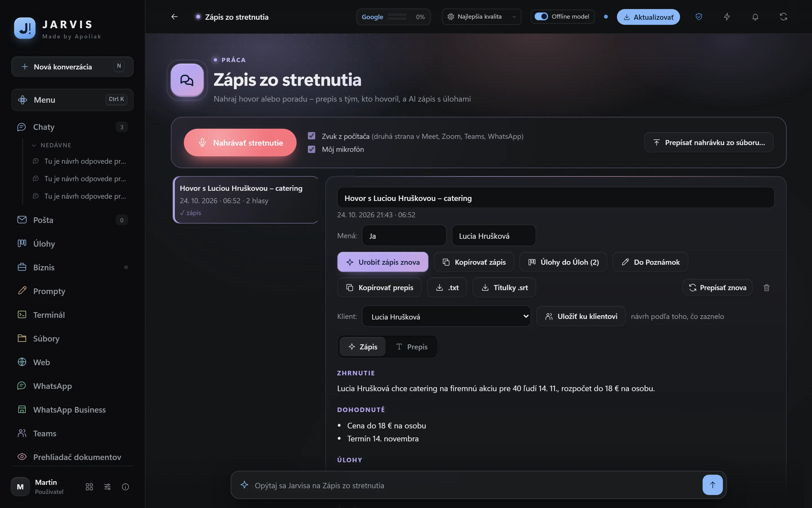Viewport: 812px width, 508px height.
Task: Uncheck Zvuk z počítača checkbox
Action: (311, 136)
